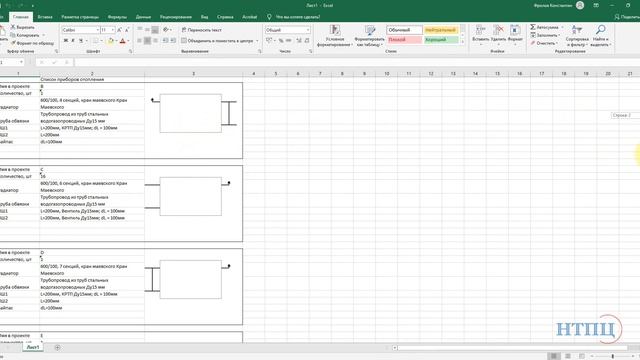Screen dimensions: 640x360
Task: Open Sort & Filter (Сортировка и фильтр)
Action: pos(577,36)
